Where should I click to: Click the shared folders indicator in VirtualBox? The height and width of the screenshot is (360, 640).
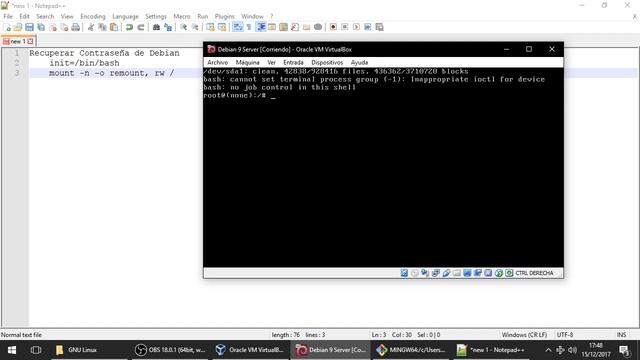(x=457, y=273)
